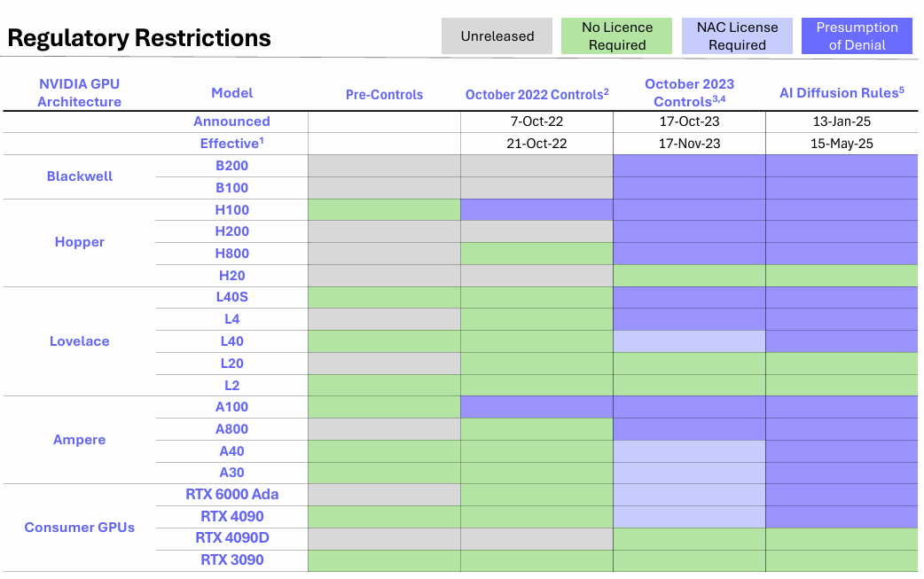Select the 'Ampere' architecture label
The image size is (924, 579).
(80, 440)
